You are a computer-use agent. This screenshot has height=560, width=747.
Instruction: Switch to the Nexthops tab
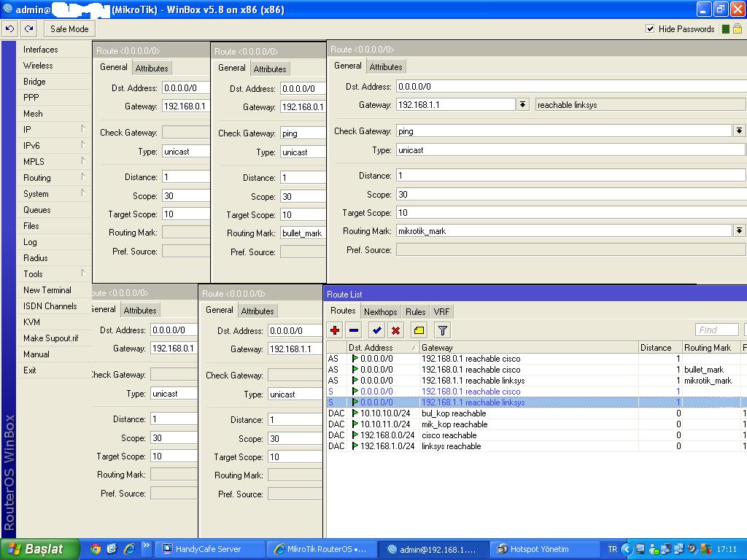tap(380, 312)
